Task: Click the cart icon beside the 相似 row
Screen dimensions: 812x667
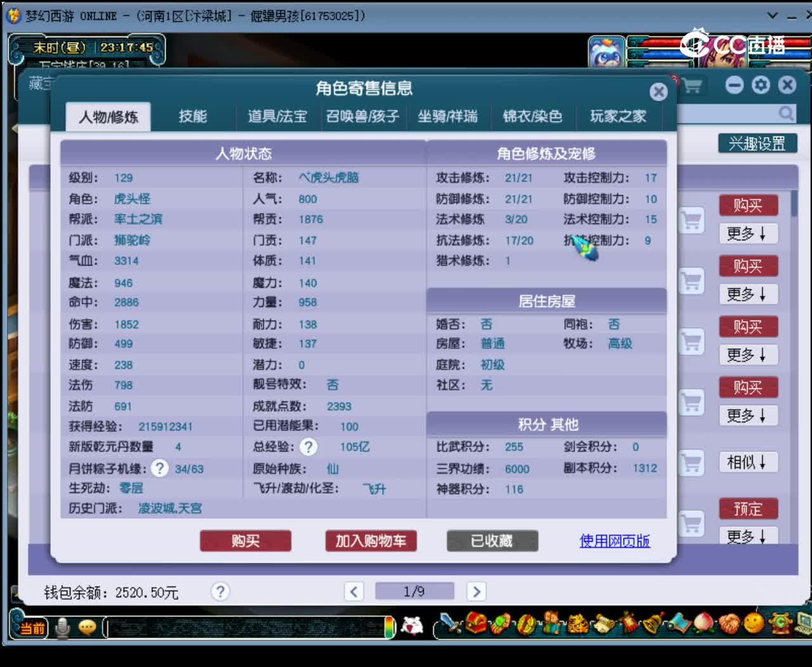Action: (x=691, y=463)
